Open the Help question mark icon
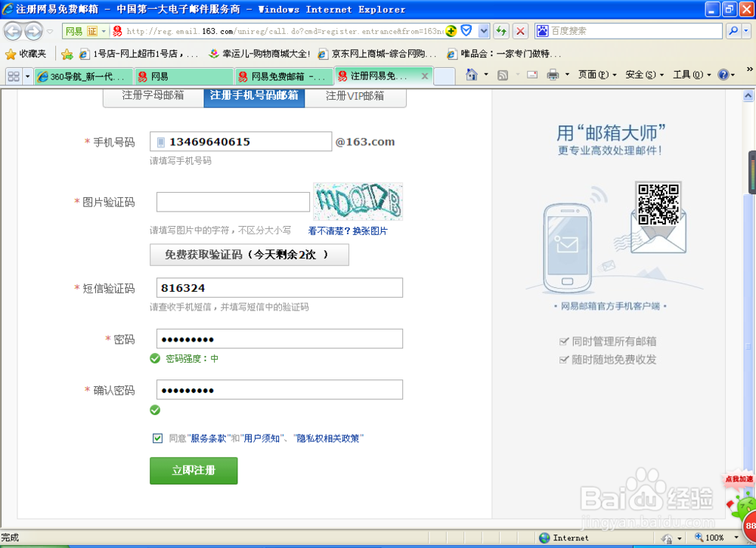The height and width of the screenshot is (548, 756). (x=723, y=75)
